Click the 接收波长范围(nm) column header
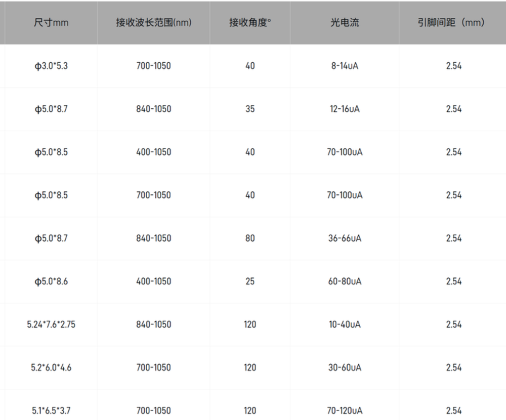506x420 pixels. click(x=153, y=23)
